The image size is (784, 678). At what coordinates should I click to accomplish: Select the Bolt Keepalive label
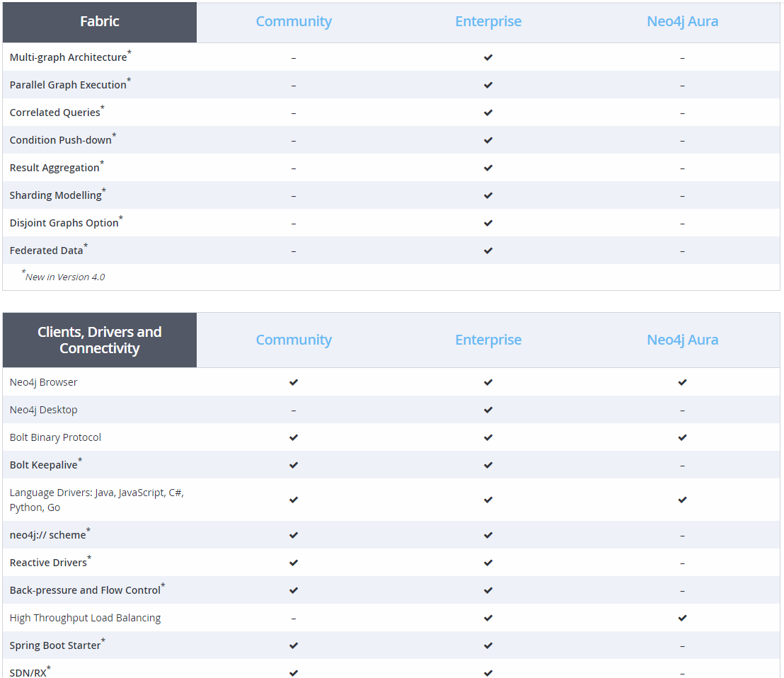[45, 464]
